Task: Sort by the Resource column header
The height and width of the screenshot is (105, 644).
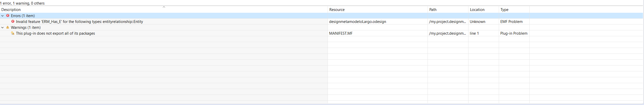Action: [x=378, y=10]
